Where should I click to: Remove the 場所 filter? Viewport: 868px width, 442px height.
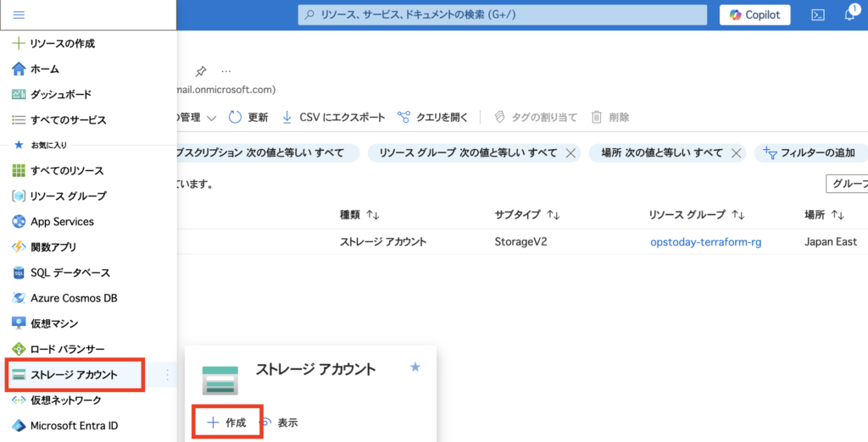[x=737, y=153]
